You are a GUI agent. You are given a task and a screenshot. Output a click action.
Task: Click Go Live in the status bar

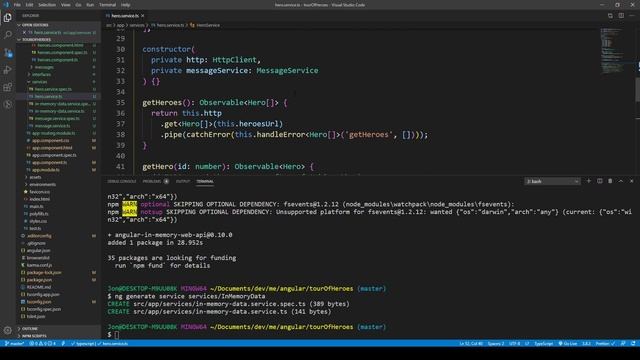click(568, 344)
